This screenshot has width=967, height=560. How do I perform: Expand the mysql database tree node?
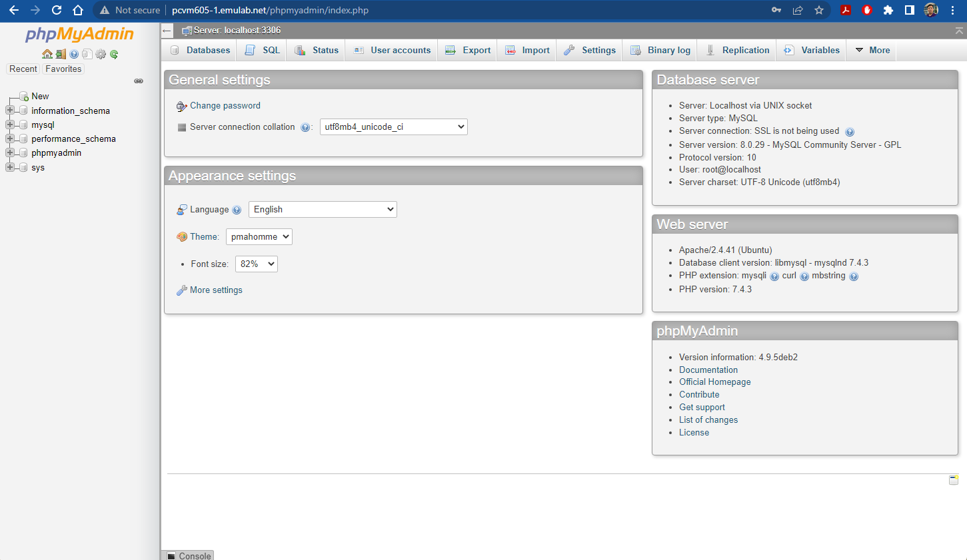[9, 125]
